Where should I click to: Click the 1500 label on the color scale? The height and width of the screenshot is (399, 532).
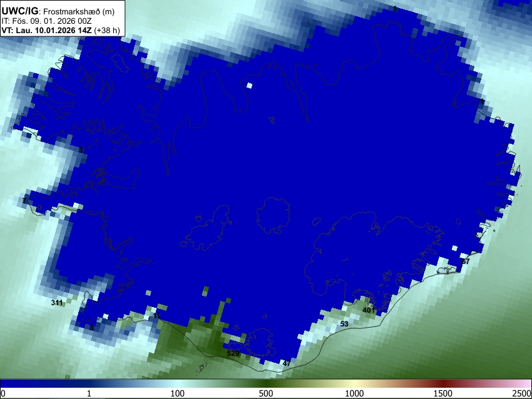coord(443,393)
